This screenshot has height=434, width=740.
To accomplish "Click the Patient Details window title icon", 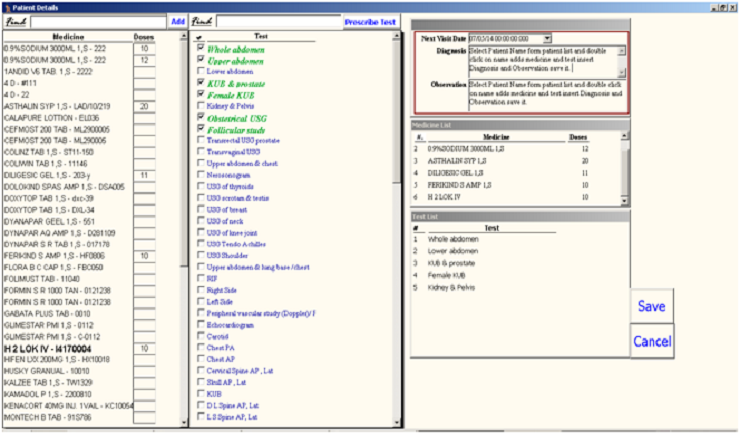I will (x=6, y=6).
